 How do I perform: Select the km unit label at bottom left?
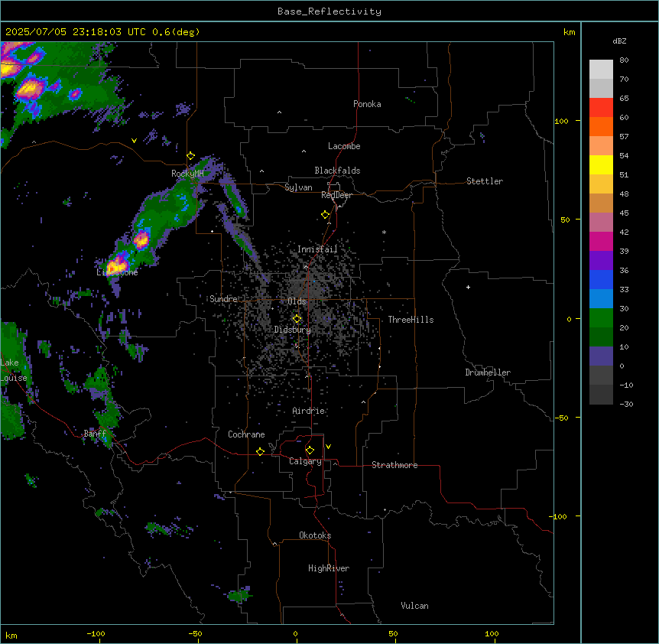[11, 636]
